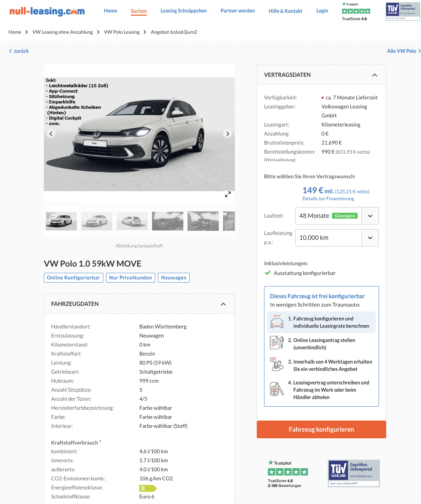Click the Fahrzeug konfigurieren button
This screenshot has height=504, width=421.
point(321,430)
